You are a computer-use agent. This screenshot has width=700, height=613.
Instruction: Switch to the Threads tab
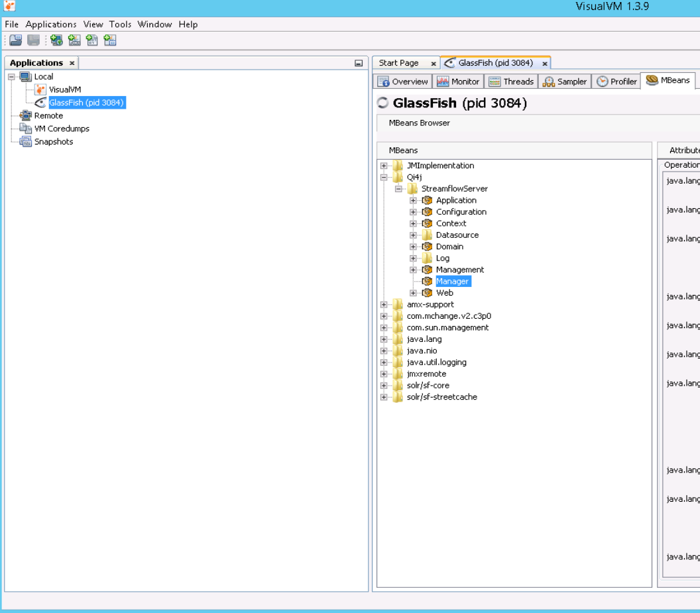(x=511, y=82)
